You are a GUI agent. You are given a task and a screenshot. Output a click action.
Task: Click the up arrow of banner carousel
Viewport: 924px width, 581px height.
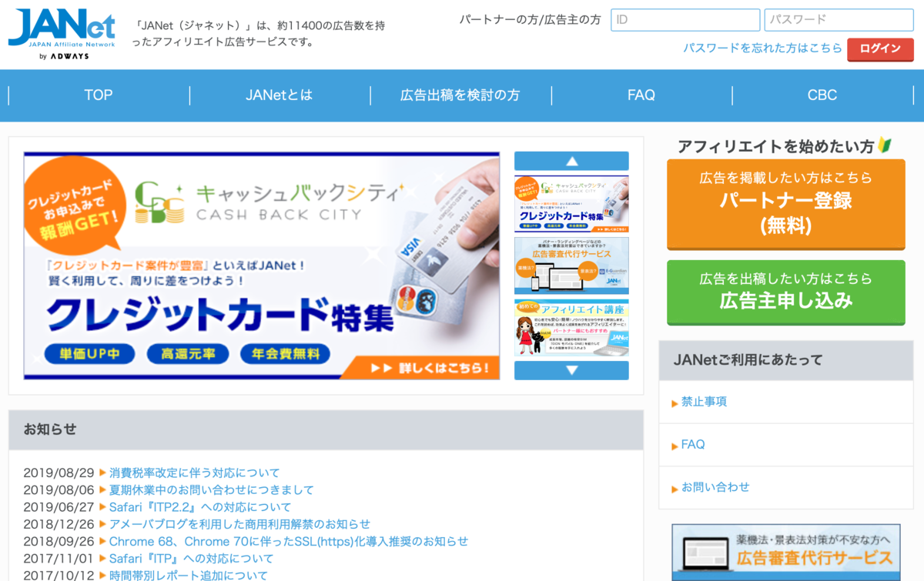(571, 161)
